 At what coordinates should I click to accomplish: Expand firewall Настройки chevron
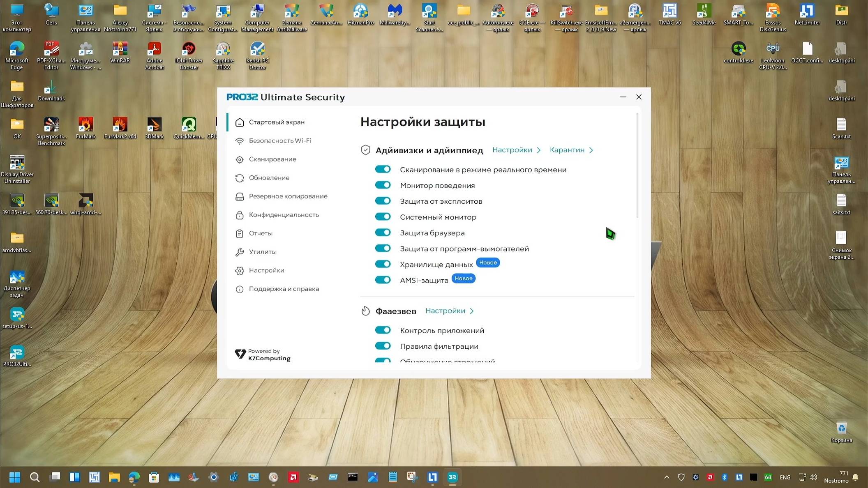click(471, 311)
